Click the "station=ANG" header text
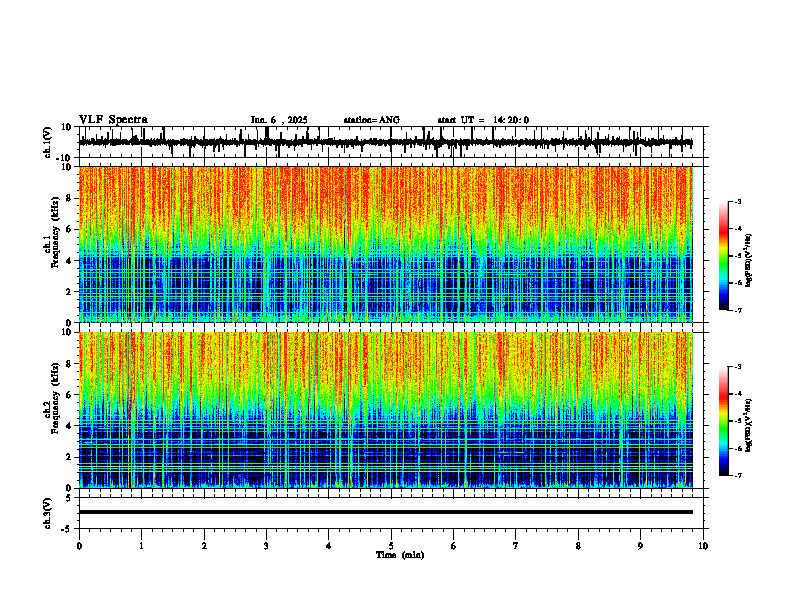Image resolution: width=792 pixels, height=612 pixels. click(x=372, y=120)
